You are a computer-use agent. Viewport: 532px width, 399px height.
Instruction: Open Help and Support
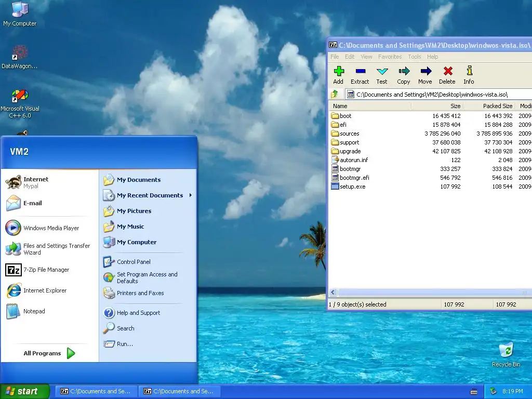(148, 313)
